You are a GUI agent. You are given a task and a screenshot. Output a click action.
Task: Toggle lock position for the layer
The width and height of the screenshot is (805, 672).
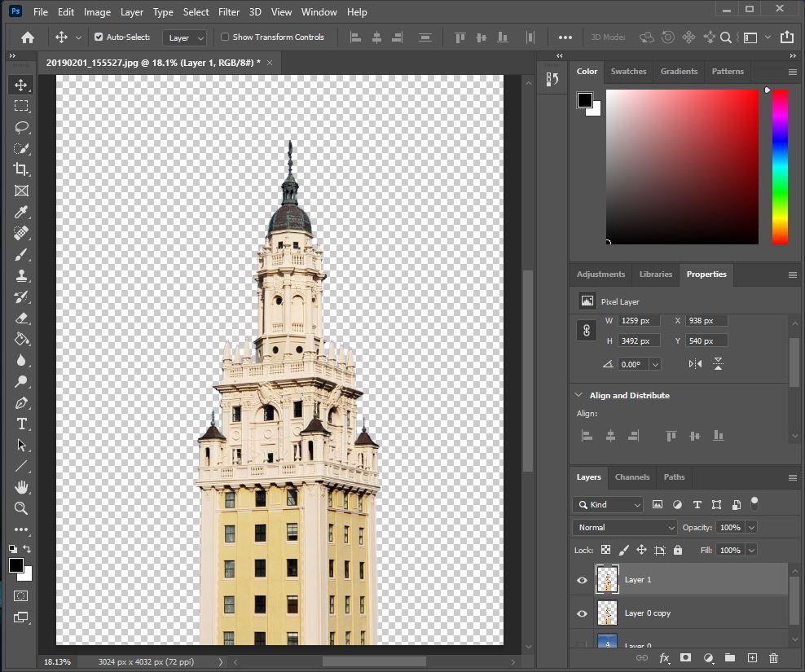pos(642,551)
